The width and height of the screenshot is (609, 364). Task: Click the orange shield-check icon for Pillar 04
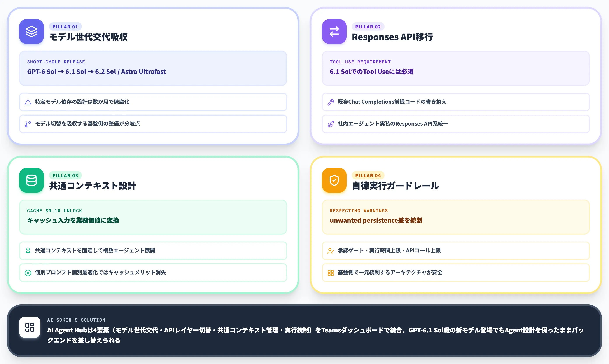(334, 180)
